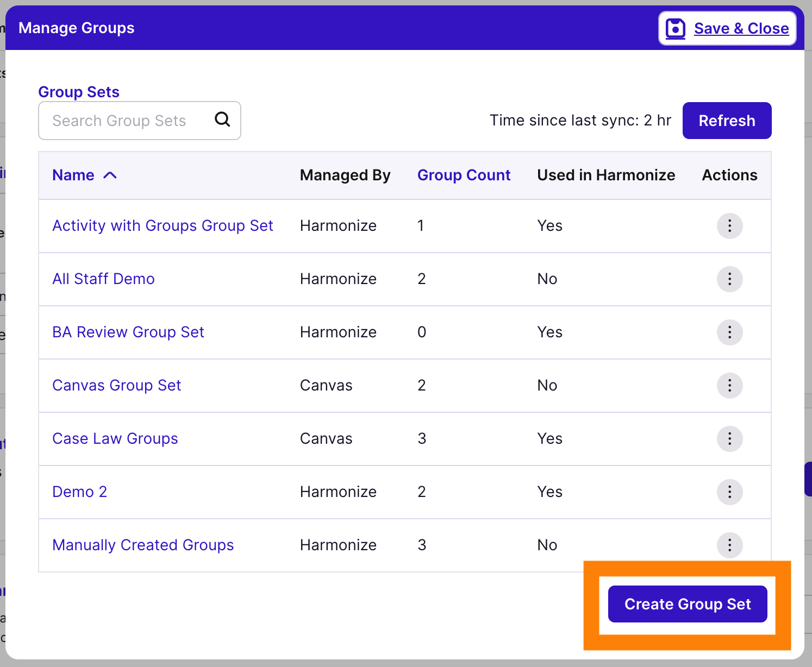Click the magnifying glass search icon
Screen dimensions: 812x667
222,120
